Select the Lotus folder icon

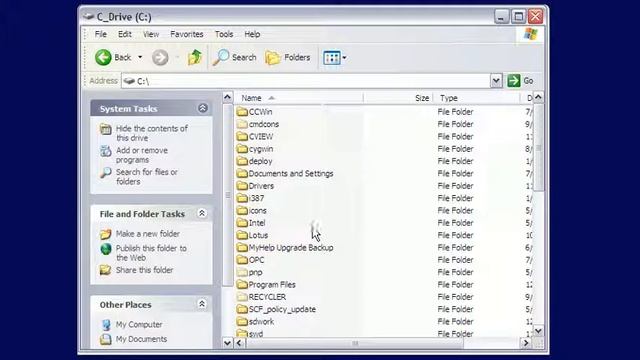pyautogui.click(x=242, y=235)
